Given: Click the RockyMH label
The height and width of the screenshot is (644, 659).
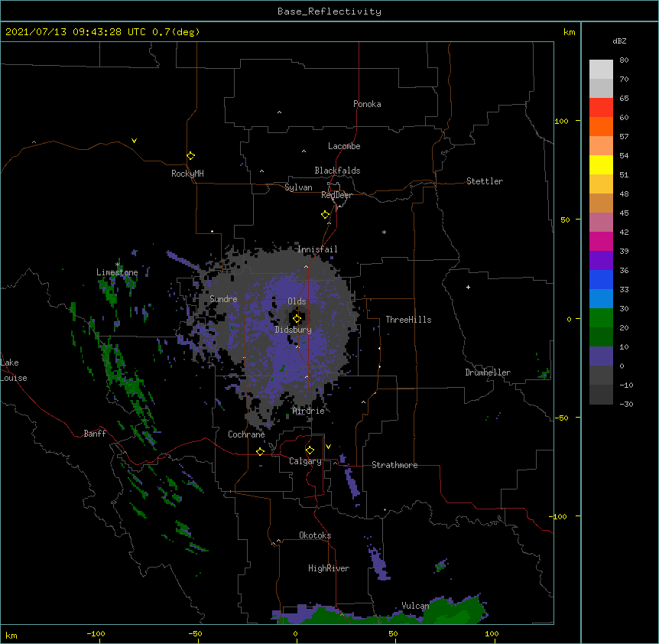Looking at the screenshot, I should point(187,174).
